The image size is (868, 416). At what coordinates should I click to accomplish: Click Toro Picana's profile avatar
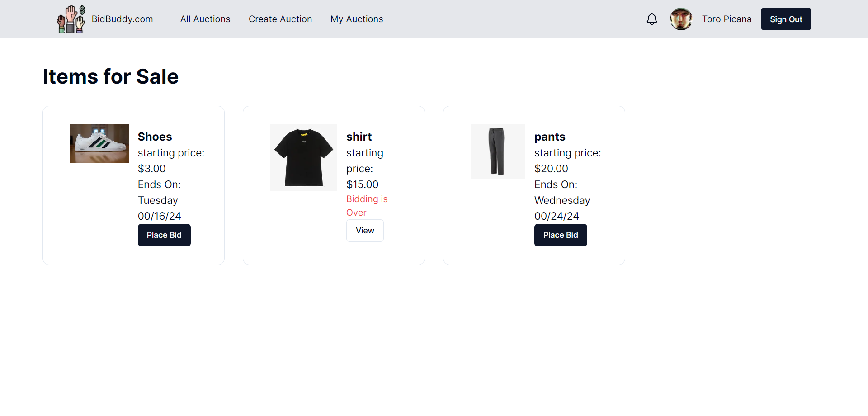[681, 19]
